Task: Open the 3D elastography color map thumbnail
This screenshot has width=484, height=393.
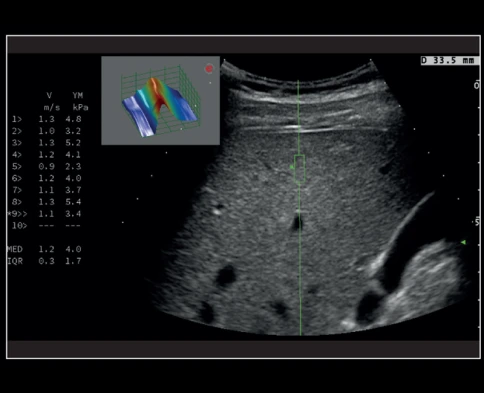Action: tap(160, 100)
